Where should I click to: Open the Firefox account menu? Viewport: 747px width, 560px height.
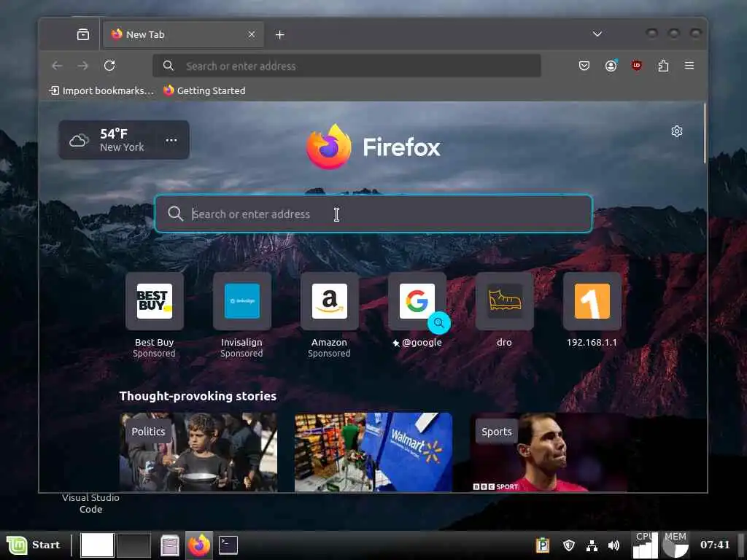pyautogui.click(x=611, y=66)
